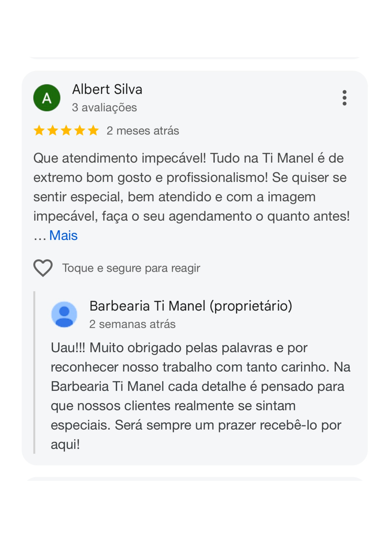Click Albert Silva's green avatar
The image size is (392, 537).
(47, 98)
